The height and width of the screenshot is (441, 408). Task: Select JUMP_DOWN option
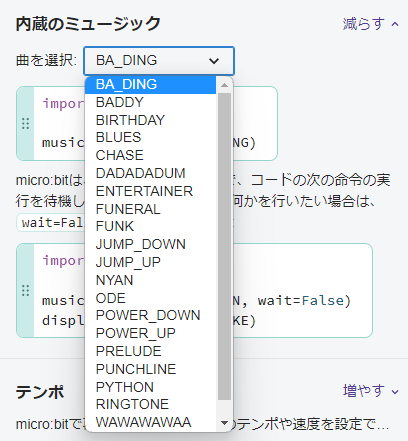(x=150, y=244)
